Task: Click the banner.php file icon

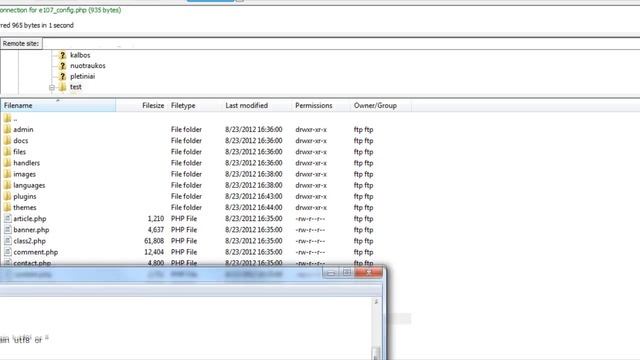Action: [7, 230]
